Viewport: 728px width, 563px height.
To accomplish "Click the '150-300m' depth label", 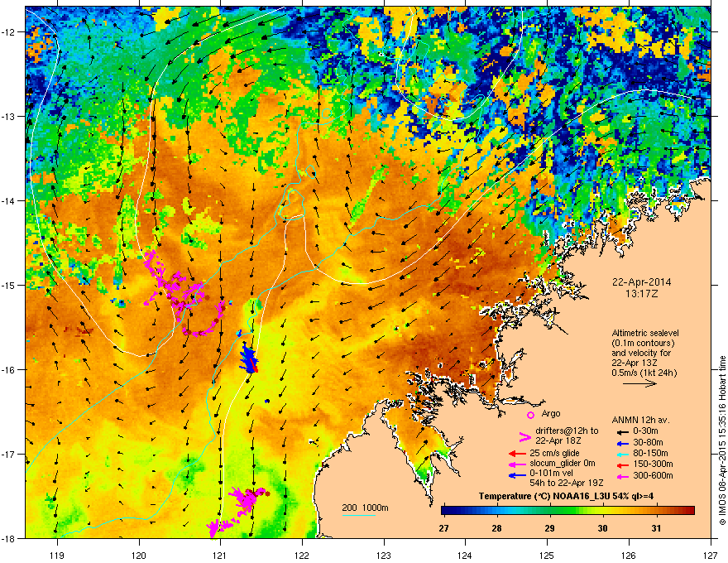I will tap(653, 464).
